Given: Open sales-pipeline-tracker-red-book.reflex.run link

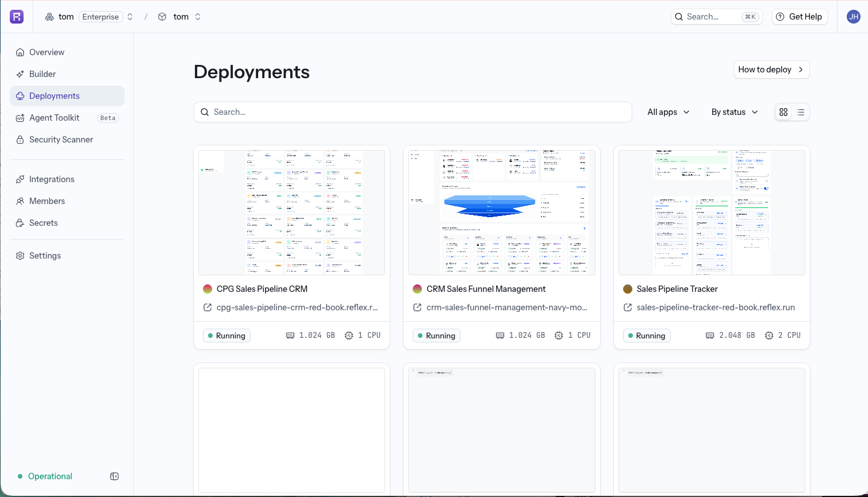Looking at the screenshot, I should point(716,307).
